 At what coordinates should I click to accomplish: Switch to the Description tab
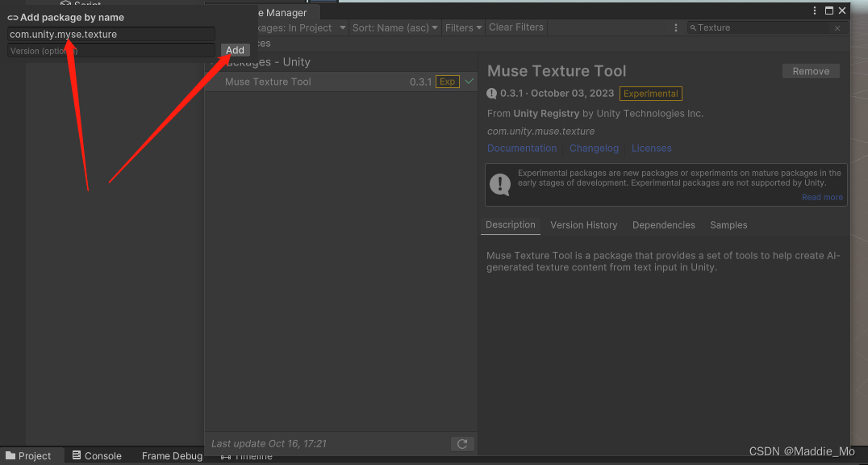[511, 224]
